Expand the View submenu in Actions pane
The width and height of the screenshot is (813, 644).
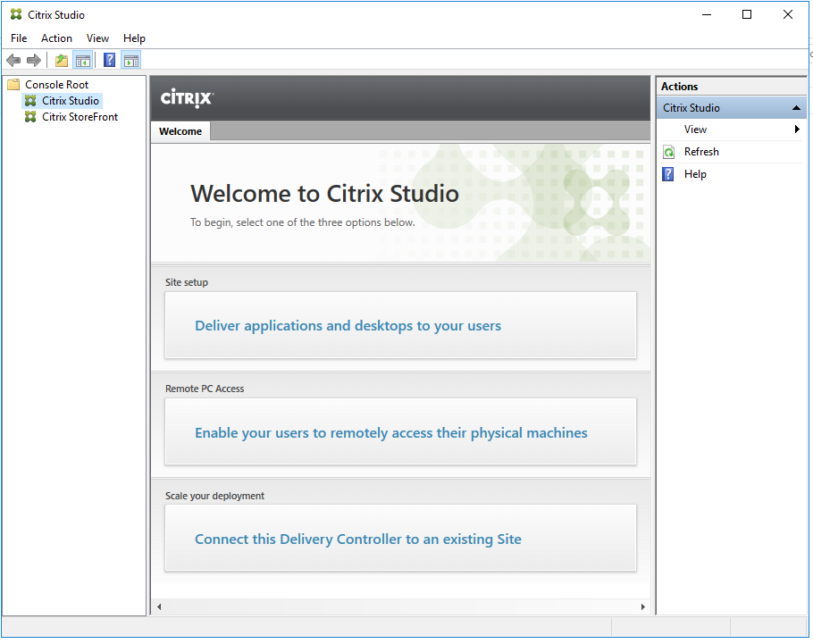(x=796, y=130)
